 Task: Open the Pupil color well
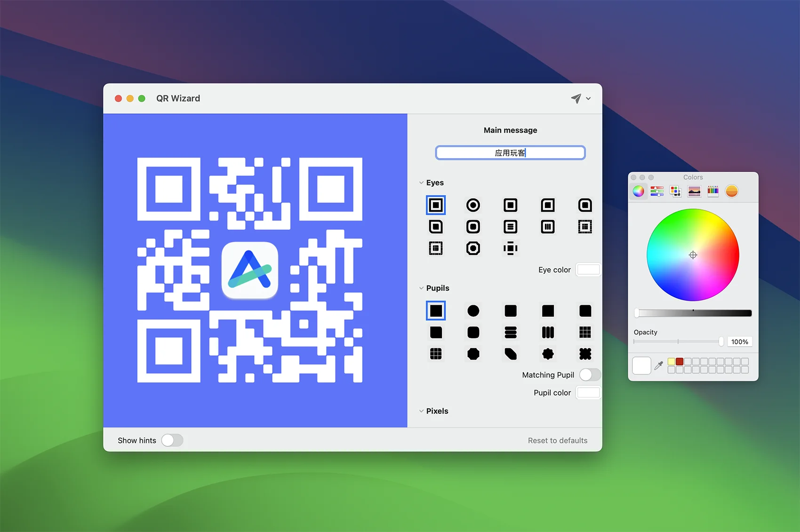[588, 393]
